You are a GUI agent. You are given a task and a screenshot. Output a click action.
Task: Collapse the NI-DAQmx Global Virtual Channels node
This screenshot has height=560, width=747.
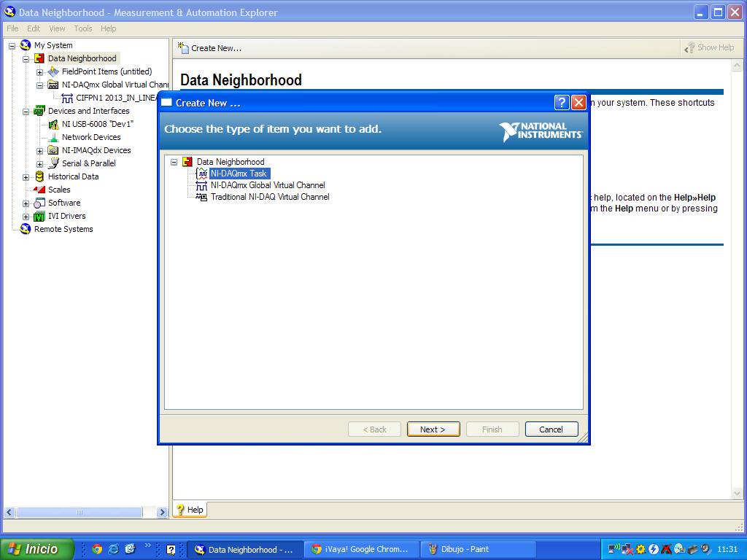point(40,86)
